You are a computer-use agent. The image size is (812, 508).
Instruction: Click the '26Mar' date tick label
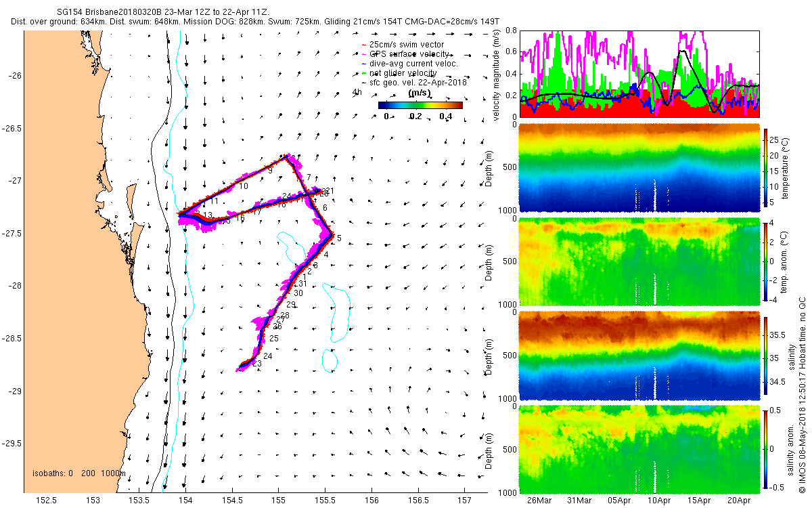539,501
